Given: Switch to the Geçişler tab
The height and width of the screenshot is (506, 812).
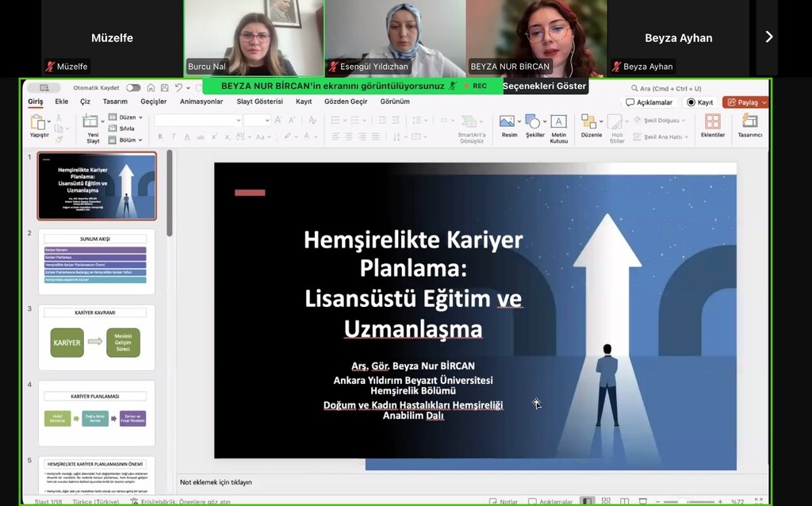Looking at the screenshot, I should [154, 102].
